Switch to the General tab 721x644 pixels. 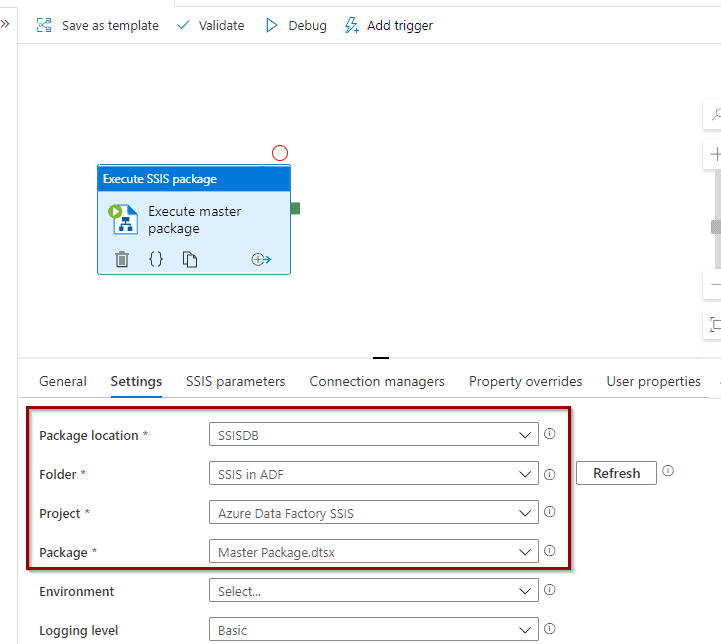[63, 382]
